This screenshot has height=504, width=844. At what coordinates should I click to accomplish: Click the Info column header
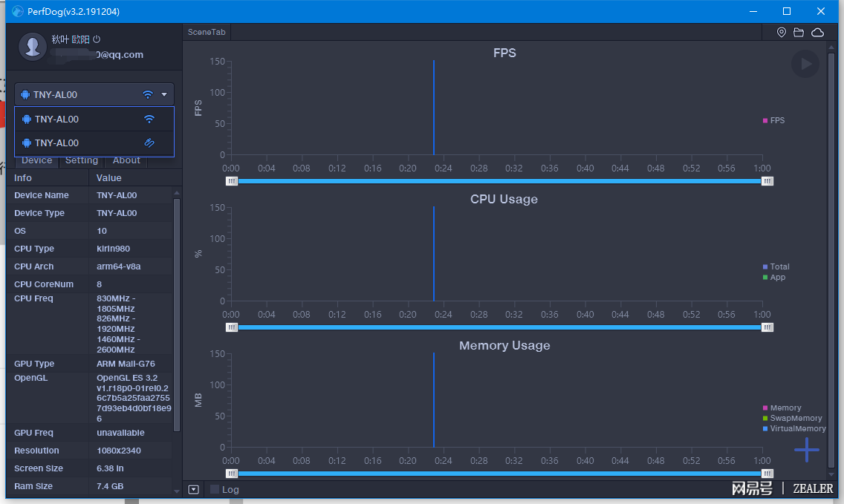pos(48,178)
